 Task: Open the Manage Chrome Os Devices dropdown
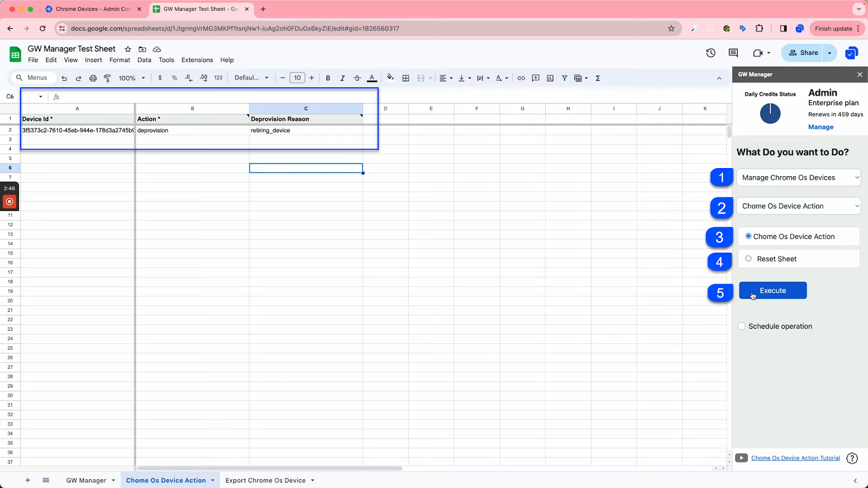pos(799,177)
